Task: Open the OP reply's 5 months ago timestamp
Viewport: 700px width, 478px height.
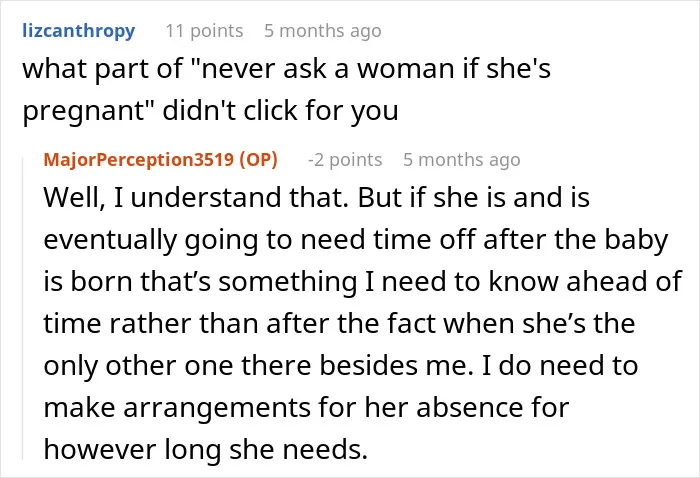Action: tap(462, 160)
